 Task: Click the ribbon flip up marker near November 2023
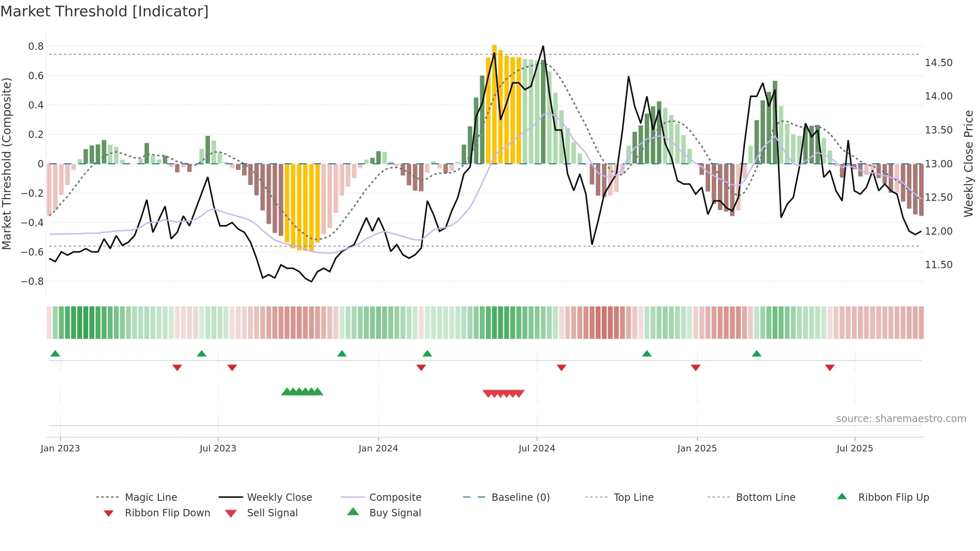click(x=342, y=353)
